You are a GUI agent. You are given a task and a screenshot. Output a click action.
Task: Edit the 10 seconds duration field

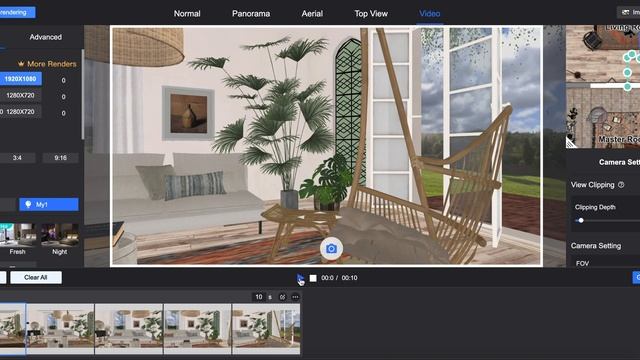tap(258, 297)
